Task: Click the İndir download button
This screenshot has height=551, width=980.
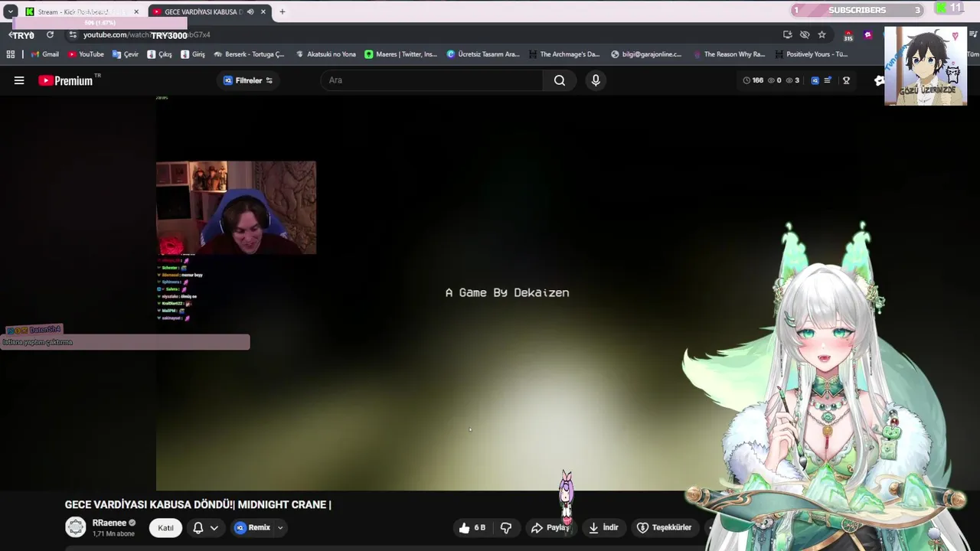Action: point(603,527)
